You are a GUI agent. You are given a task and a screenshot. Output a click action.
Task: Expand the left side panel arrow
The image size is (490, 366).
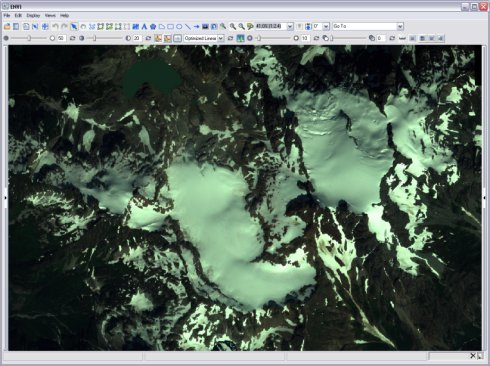point(5,198)
